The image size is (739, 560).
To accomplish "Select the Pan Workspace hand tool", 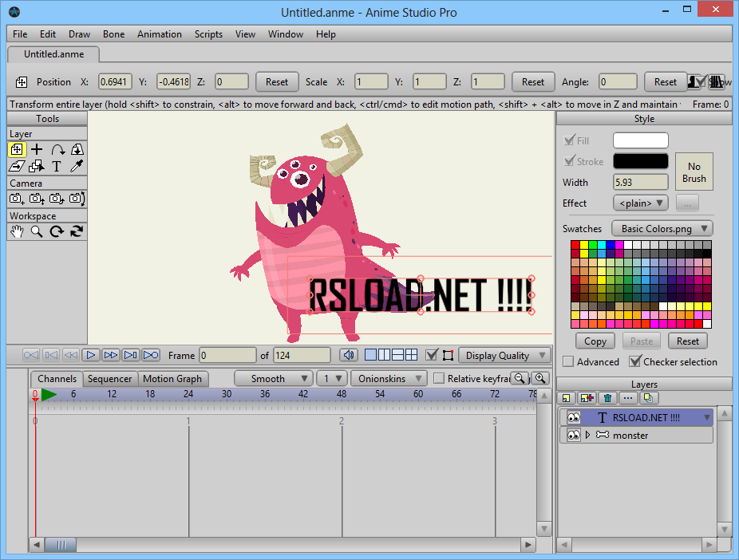I will click(x=17, y=231).
